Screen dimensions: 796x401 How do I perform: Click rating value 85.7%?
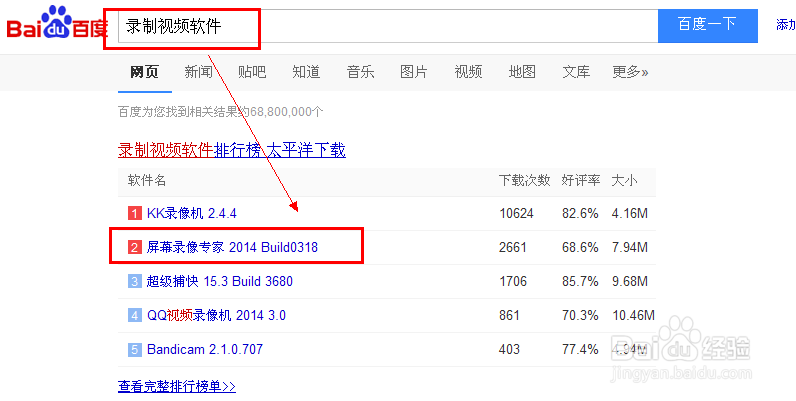click(580, 281)
